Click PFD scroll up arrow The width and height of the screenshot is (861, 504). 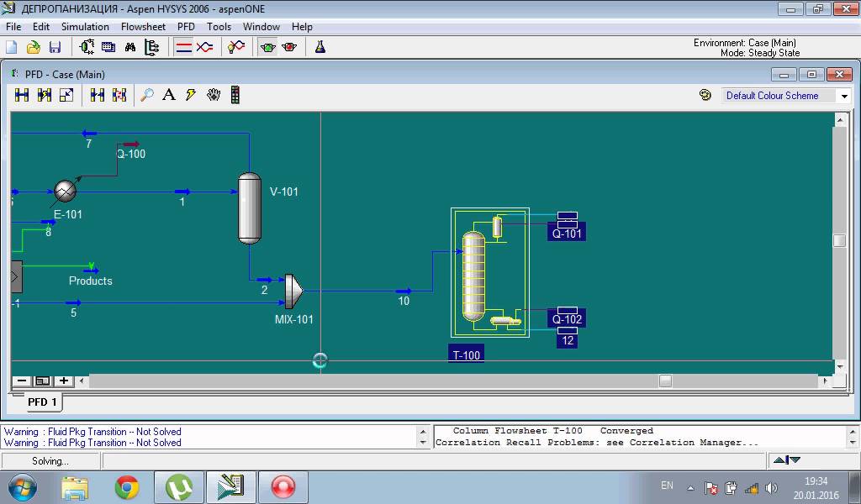(x=840, y=119)
